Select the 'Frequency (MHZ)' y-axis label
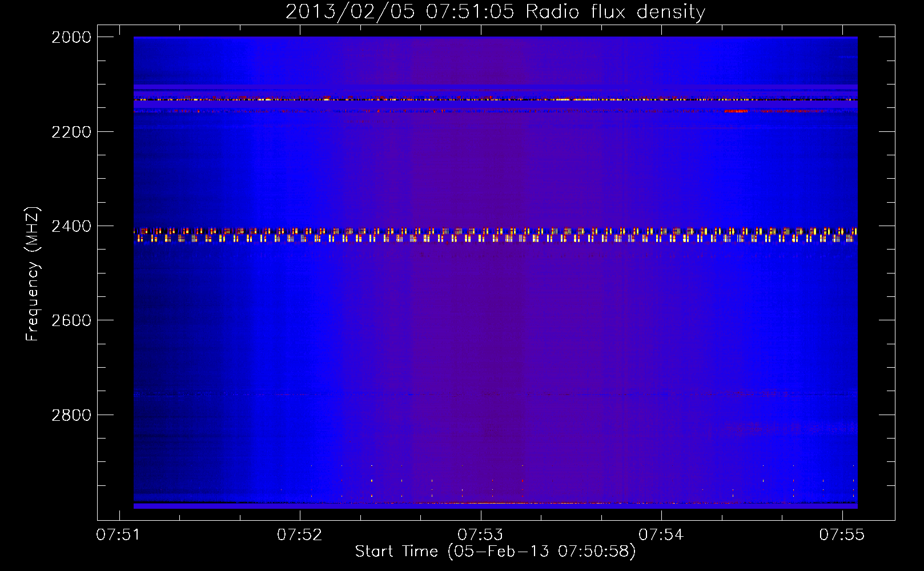Screen dimensions: 924x571 click(33, 274)
